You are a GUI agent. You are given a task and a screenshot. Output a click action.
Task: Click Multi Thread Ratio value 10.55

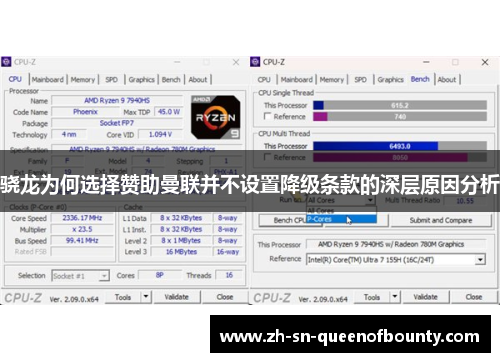point(465,201)
